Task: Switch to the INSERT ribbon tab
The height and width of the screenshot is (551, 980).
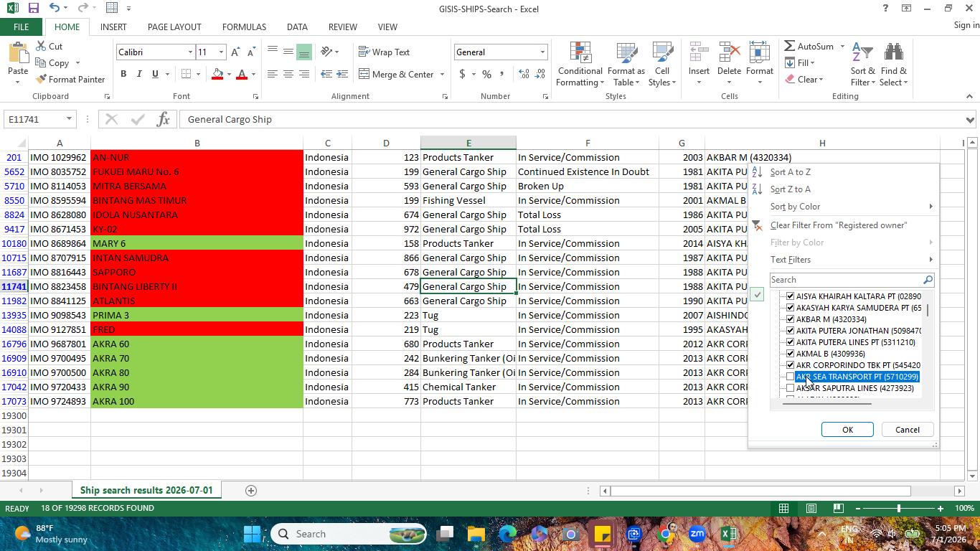Action: click(x=113, y=27)
